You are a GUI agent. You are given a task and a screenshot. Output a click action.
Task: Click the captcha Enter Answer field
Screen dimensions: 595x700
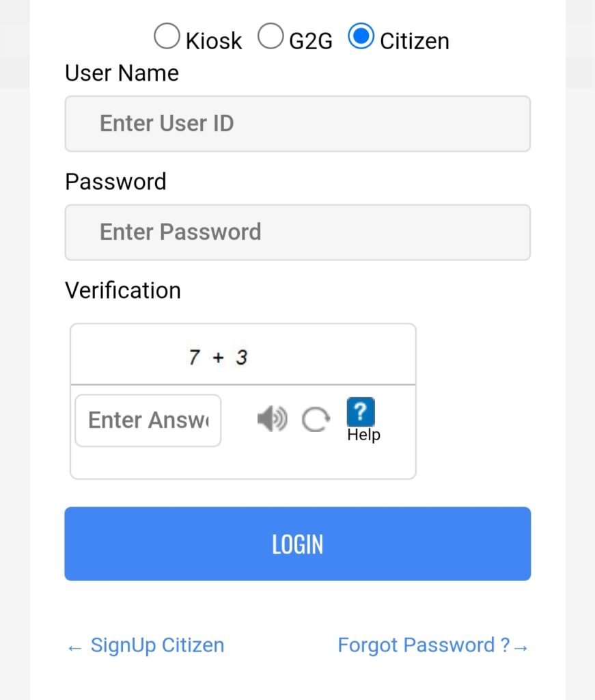point(148,420)
